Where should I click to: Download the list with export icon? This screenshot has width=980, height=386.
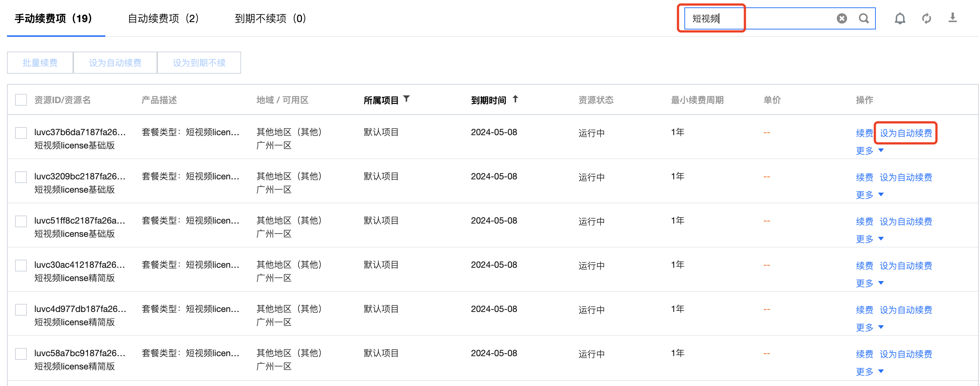point(952,18)
